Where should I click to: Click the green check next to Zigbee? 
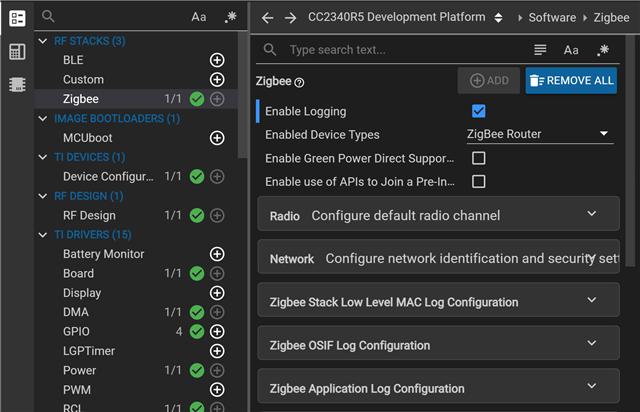click(x=197, y=99)
